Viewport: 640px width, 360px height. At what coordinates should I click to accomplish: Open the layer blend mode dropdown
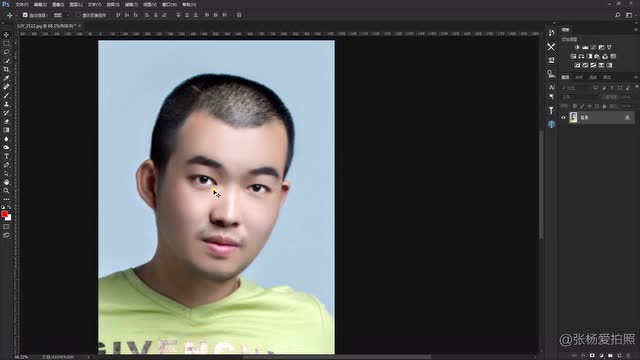click(580, 97)
